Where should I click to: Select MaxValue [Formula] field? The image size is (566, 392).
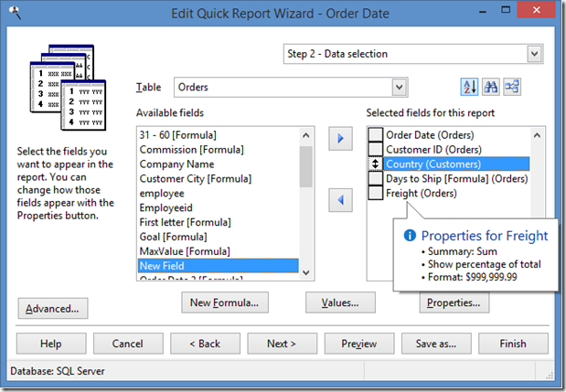tap(218, 251)
